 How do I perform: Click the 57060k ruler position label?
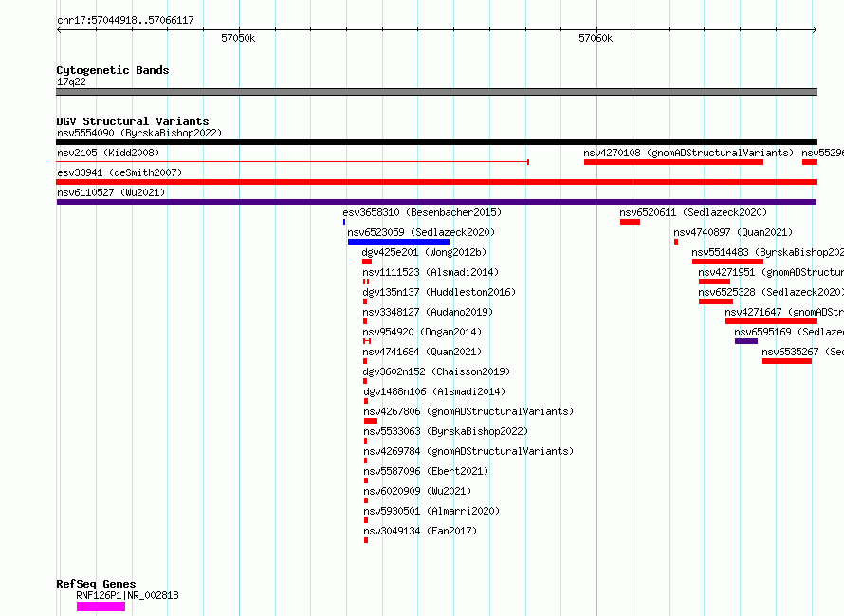(x=596, y=38)
